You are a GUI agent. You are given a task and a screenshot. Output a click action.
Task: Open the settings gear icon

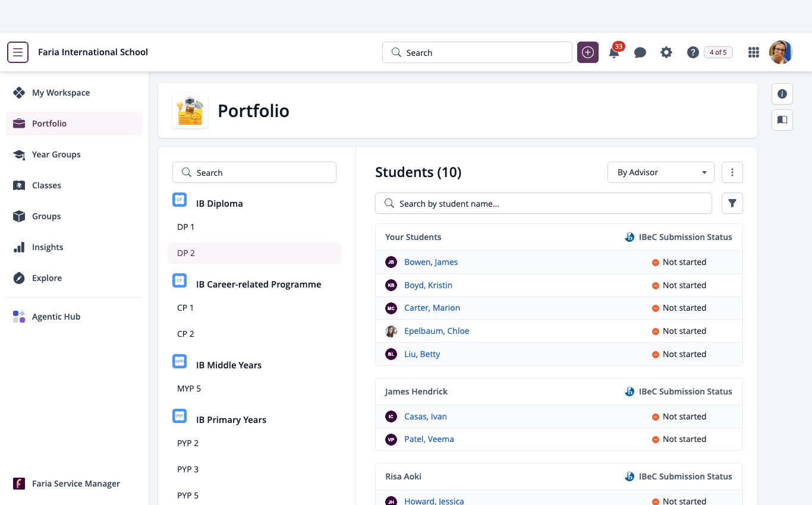click(x=666, y=52)
